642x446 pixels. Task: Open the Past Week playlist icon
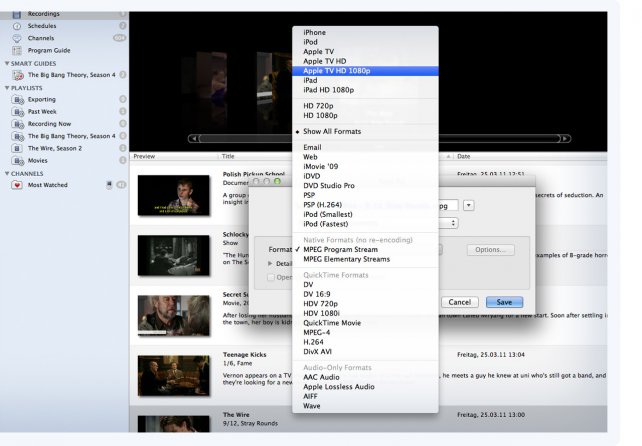tap(18, 111)
